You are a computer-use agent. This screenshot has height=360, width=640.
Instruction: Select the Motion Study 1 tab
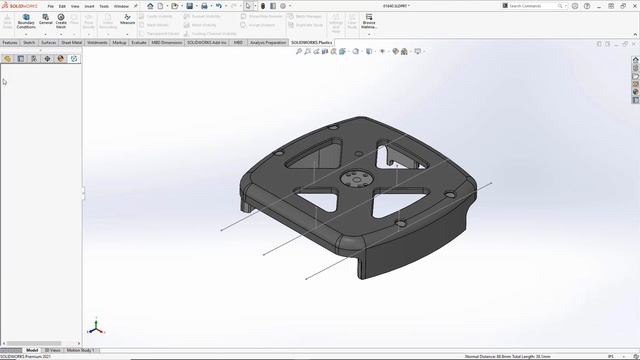pos(80,350)
